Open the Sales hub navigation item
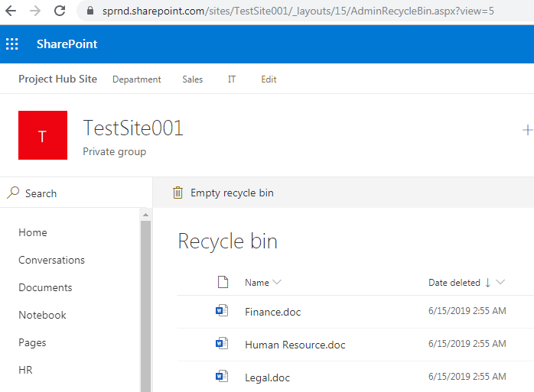This screenshot has height=392, width=534. coord(193,79)
